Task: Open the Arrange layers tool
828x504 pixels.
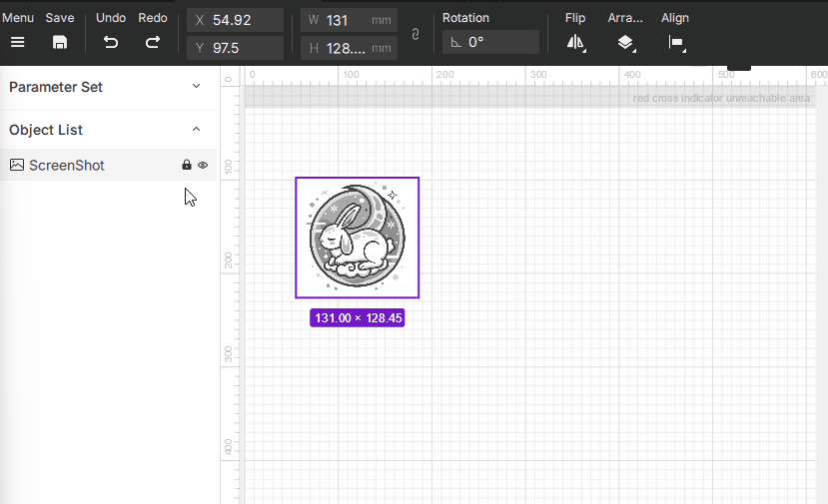Action: pos(625,42)
